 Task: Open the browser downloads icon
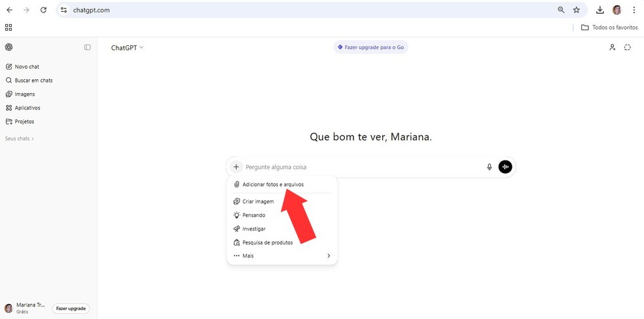click(600, 10)
